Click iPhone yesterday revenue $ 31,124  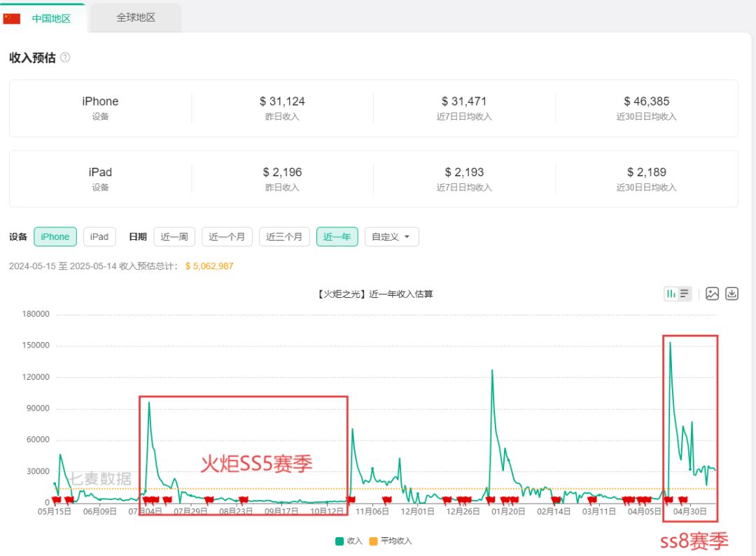coord(282,101)
